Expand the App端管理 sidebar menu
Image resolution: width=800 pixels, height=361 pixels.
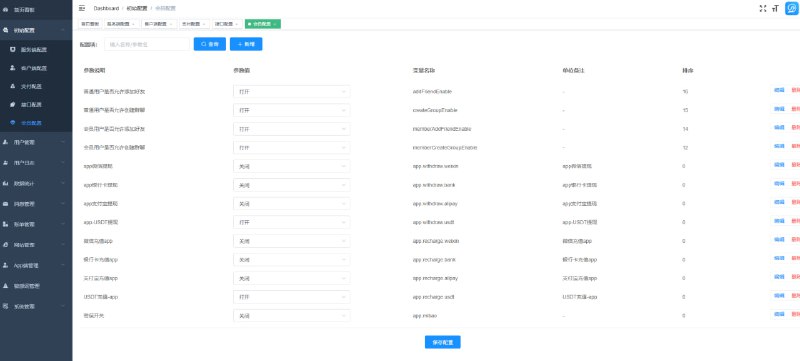click(x=36, y=265)
